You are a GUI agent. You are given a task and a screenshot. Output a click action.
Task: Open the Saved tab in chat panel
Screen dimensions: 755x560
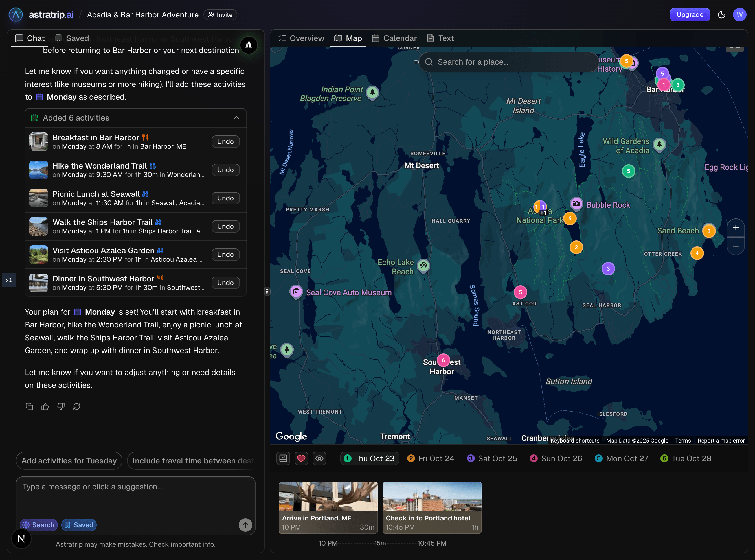click(x=72, y=38)
